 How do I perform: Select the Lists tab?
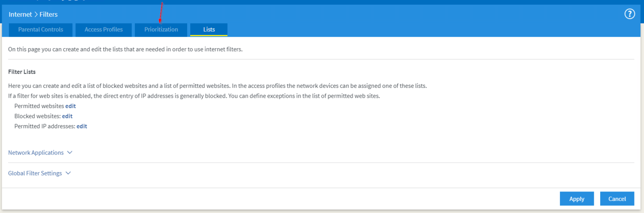pos(209,30)
